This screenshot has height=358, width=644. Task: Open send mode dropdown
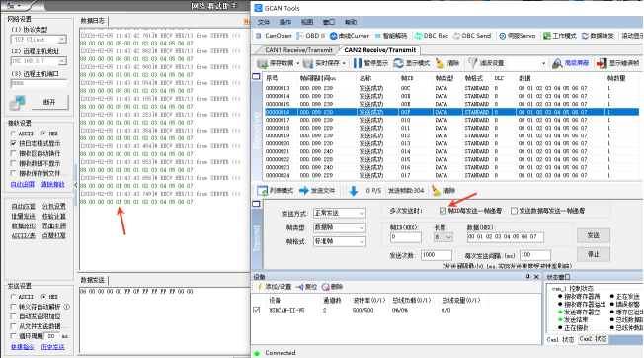point(340,213)
